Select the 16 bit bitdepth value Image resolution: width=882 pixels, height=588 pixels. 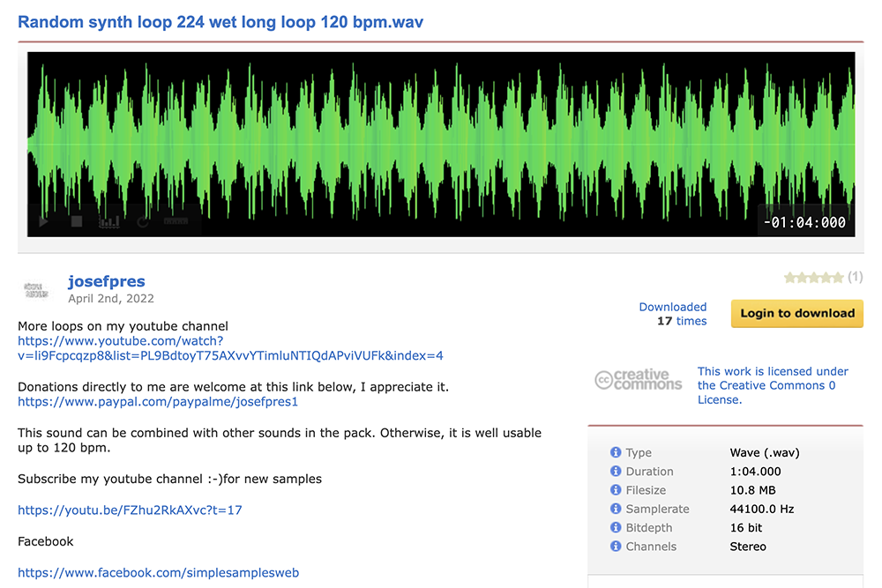coord(746,527)
